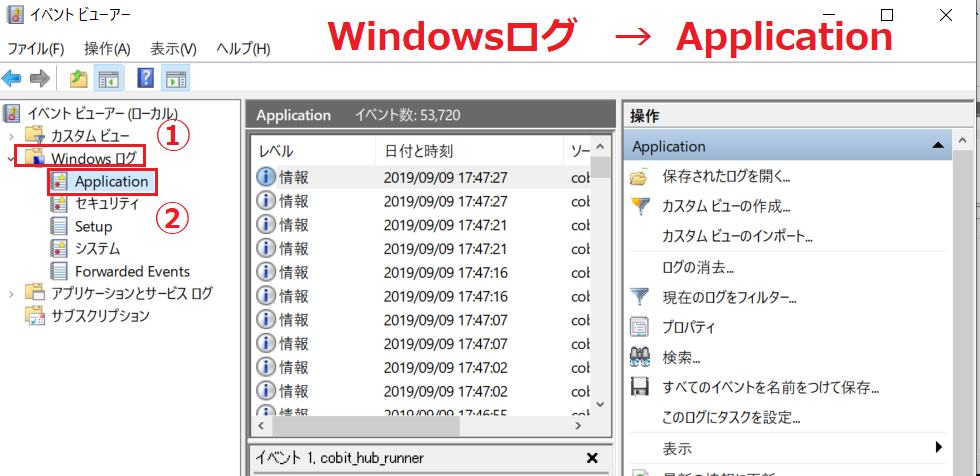The height and width of the screenshot is (476, 980).
Task: Open the ヘルプ(H) menu
Action: 243,49
